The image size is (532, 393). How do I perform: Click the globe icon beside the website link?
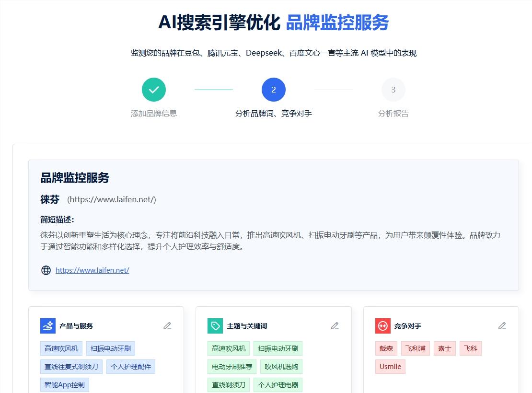pyautogui.click(x=46, y=270)
